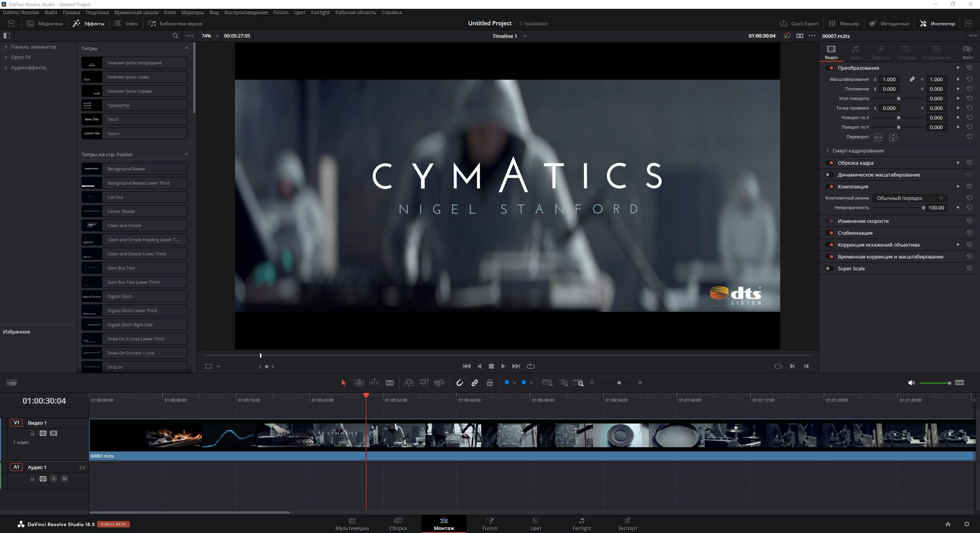Stop playback
This screenshot has height=533, width=980.
coord(491,366)
